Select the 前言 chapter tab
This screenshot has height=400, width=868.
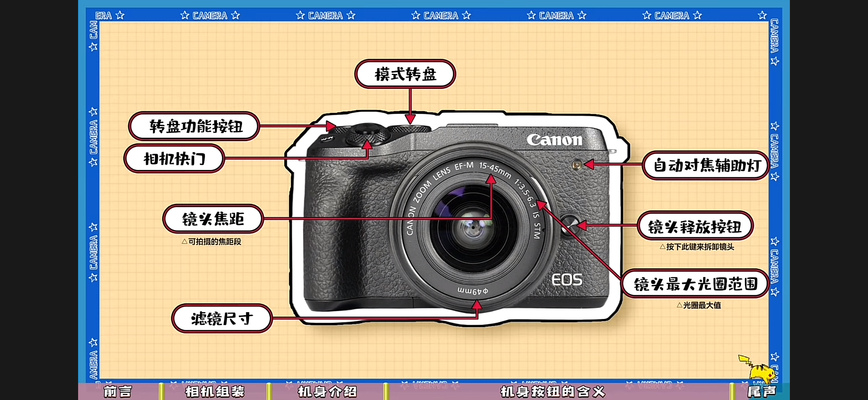point(118,392)
